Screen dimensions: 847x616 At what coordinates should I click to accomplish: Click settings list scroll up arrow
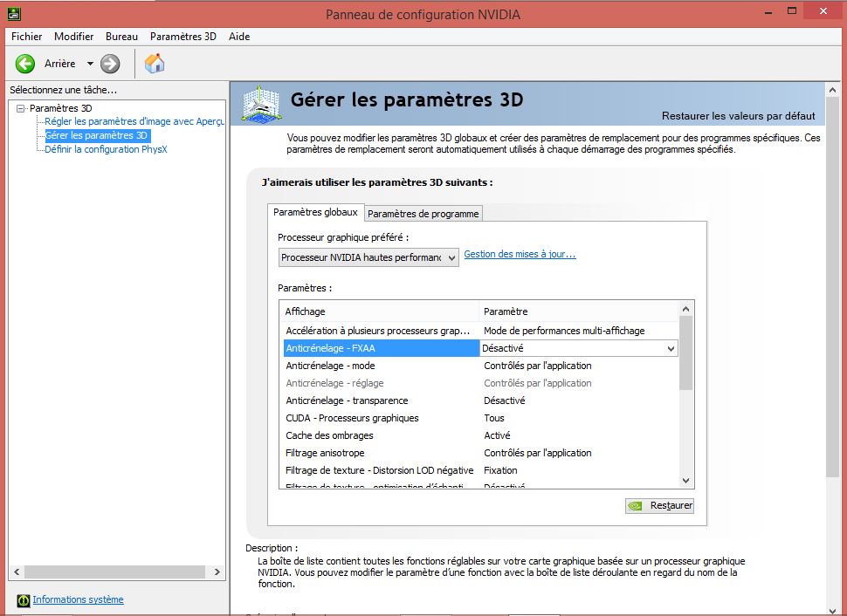[686, 310]
